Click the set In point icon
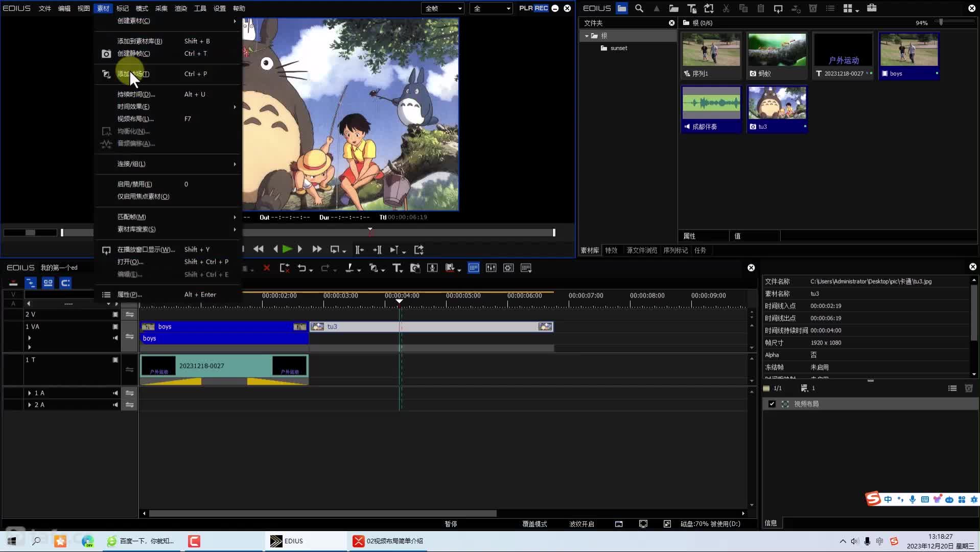Screen dimensions: 980x552 (360, 249)
